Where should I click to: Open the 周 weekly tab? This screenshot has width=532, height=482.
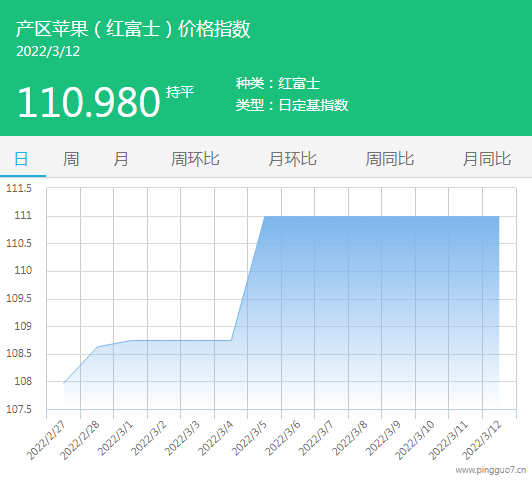coord(71,159)
